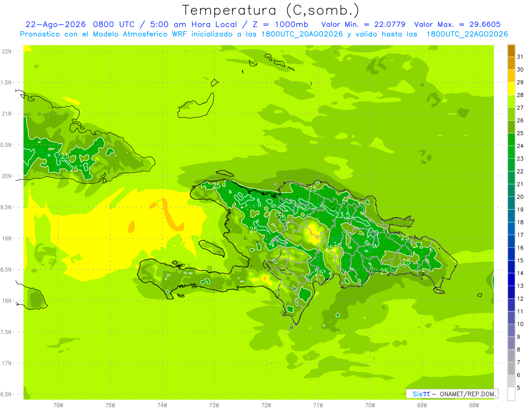Click legend value "27"
The height and width of the screenshot is (411, 532).
[x=520, y=108]
